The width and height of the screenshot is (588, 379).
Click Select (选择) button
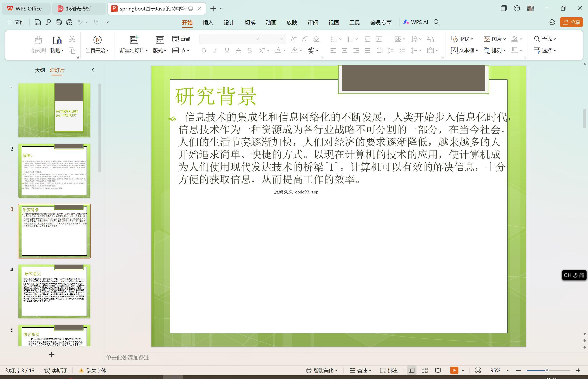tap(545, 50)
